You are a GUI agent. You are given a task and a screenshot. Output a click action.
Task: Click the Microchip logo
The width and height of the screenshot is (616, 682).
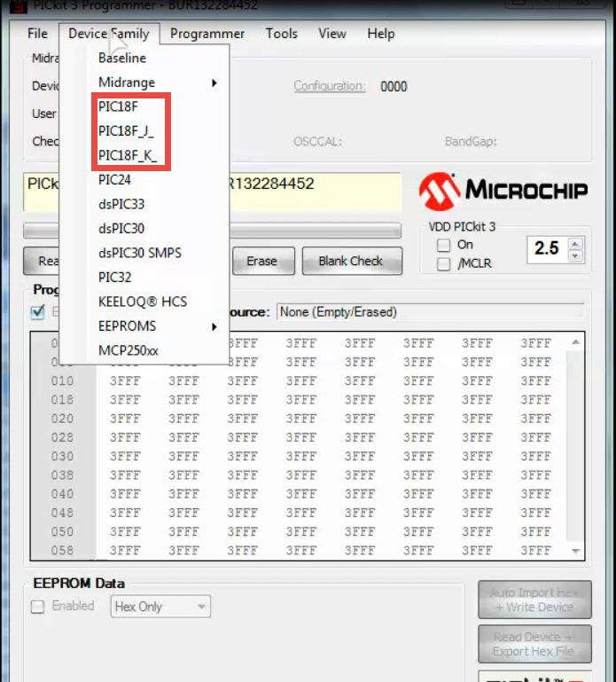pyautogui.click(x=503, y=191)
